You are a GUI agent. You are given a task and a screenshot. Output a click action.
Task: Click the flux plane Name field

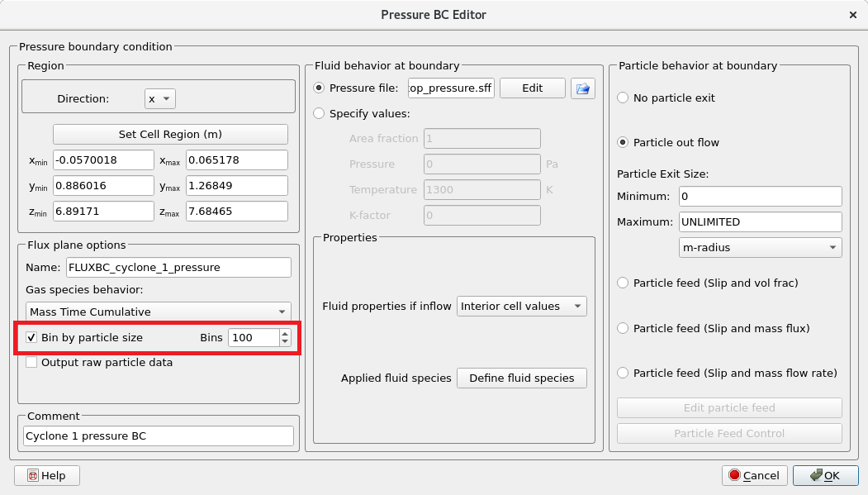point(178,267)
